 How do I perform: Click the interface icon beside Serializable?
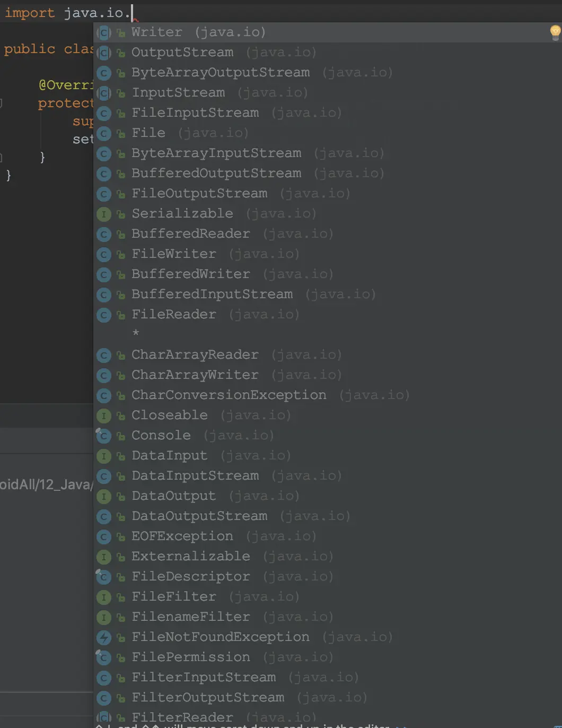point(104,214)
